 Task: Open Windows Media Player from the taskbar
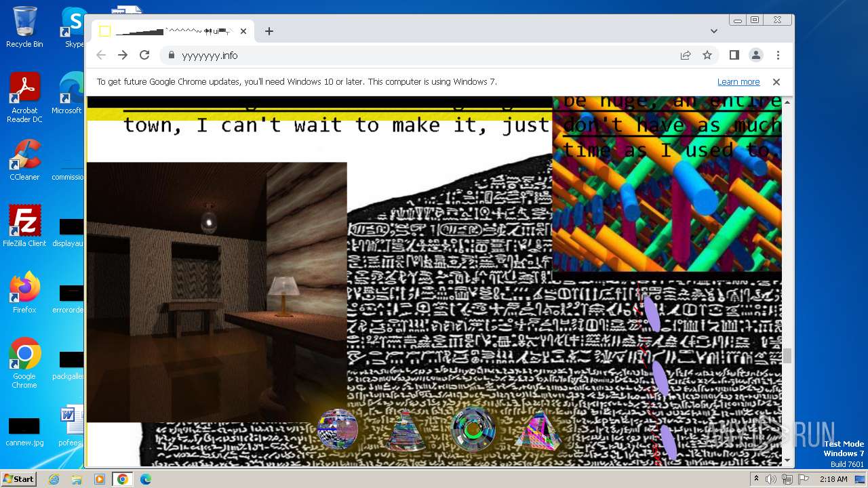pyautogui.click(x=100, y=479)
